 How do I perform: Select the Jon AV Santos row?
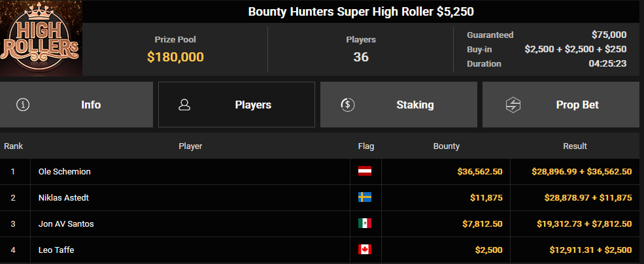tap(322, 223)
